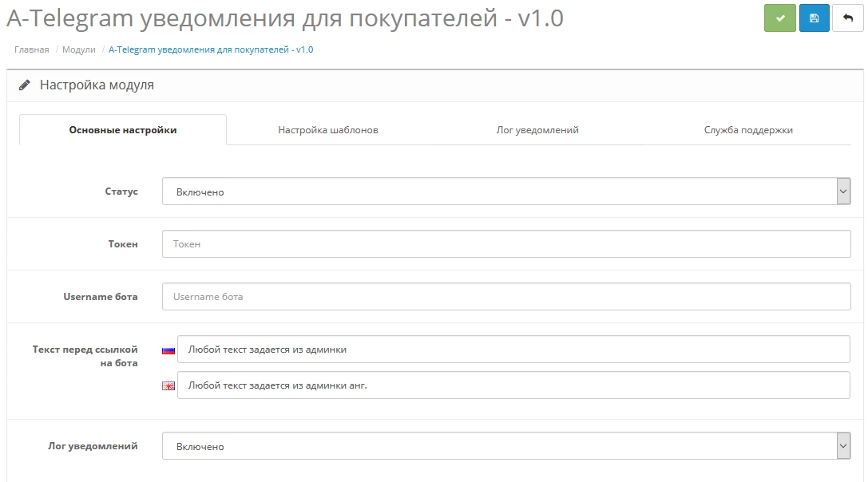The width and height of the screenshot is (868, 482).
Task: Click the blue floppy disk save button
Action: point(814,18)
